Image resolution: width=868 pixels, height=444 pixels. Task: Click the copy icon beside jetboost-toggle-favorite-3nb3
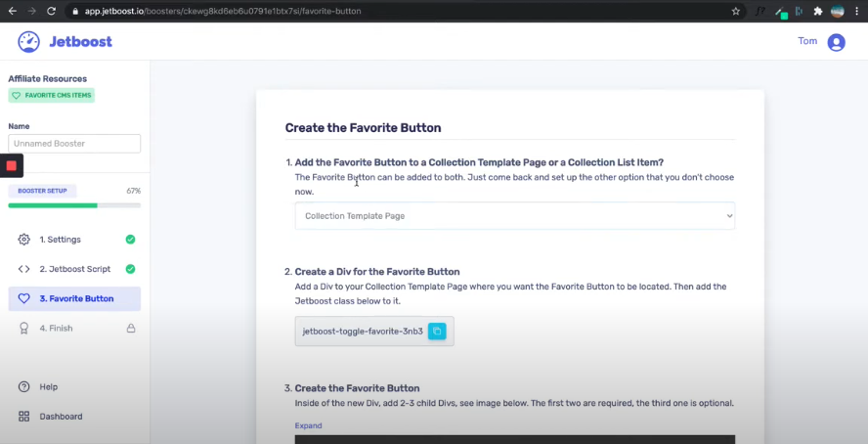(437, 332)
